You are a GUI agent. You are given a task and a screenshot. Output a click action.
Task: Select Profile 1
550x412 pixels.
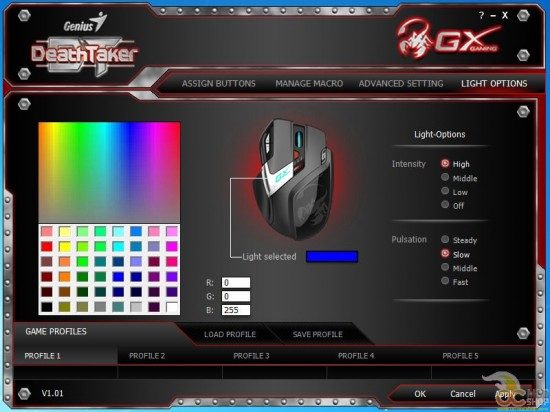pyautogui.click(x=42, y=356)
